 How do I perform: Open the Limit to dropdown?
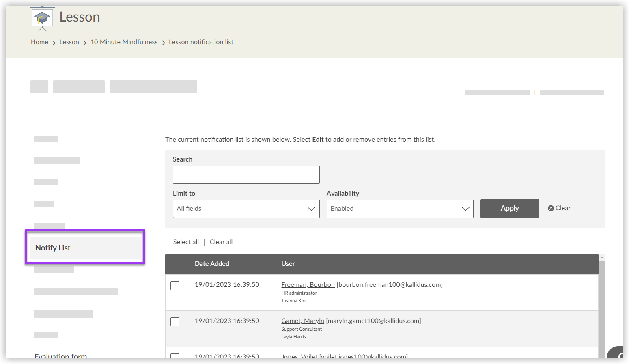point(246,209)
